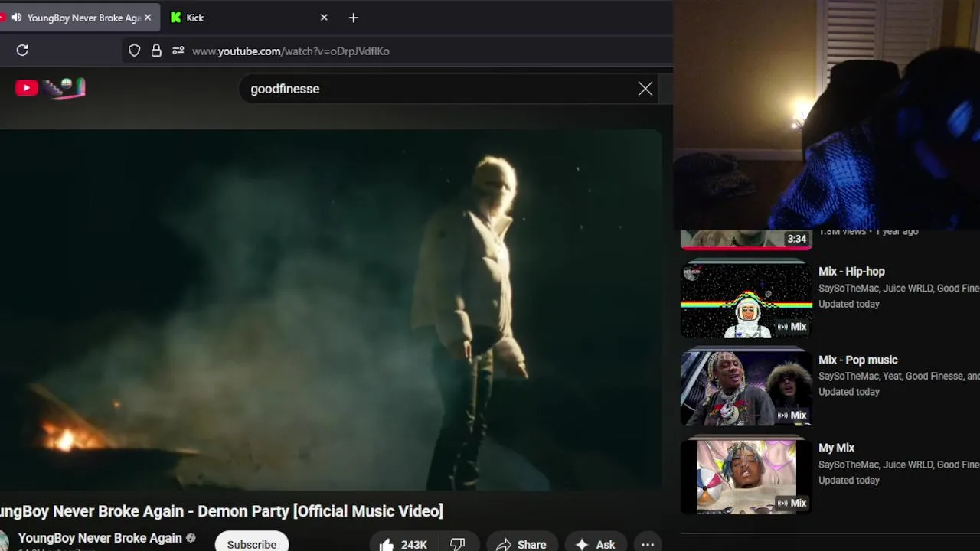980x551 pixels.
Task: Click the Demon Party video player
Action: click(331, 310)
